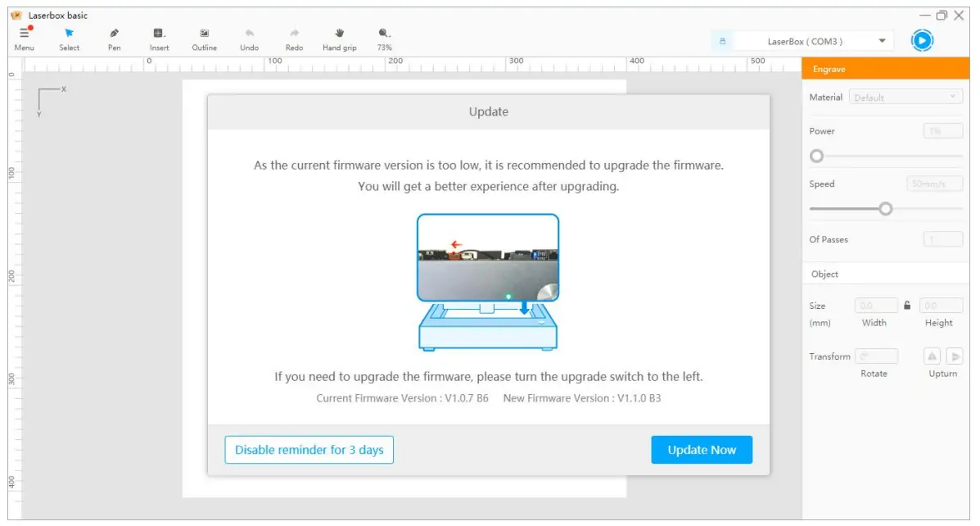Click the Power percentage field

pos(942,131)
